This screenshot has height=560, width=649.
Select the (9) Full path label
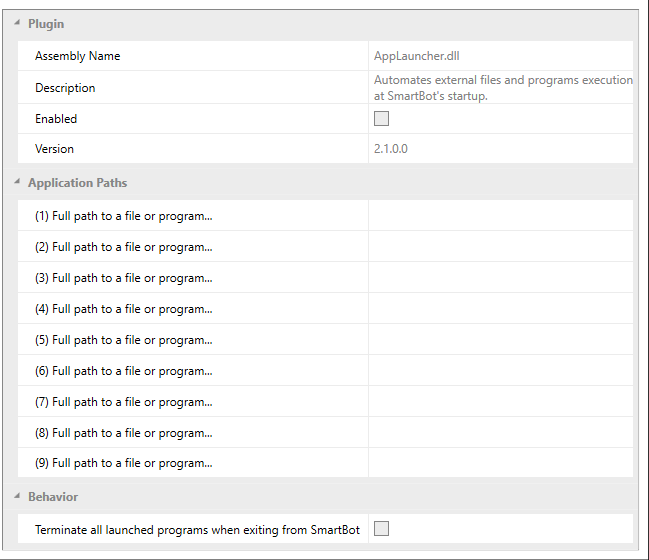pyautogui.click(x=123, y=463)
